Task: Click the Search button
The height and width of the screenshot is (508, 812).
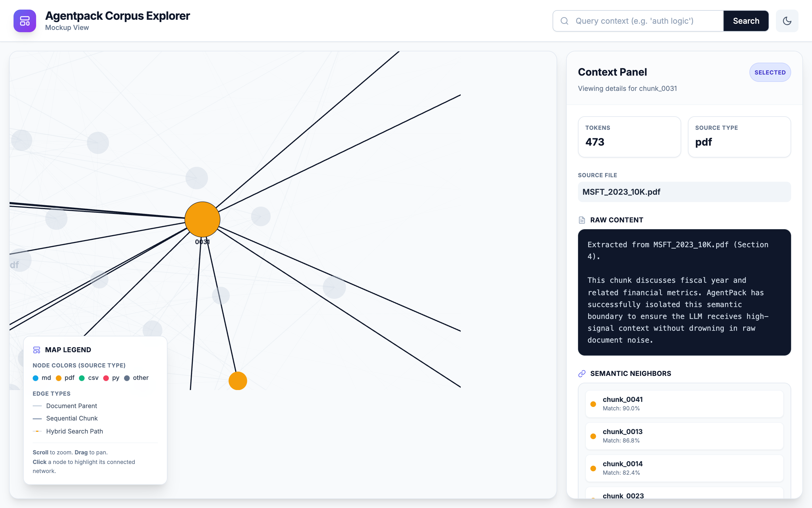Action: pyautogui.click(x=746, y=21)
